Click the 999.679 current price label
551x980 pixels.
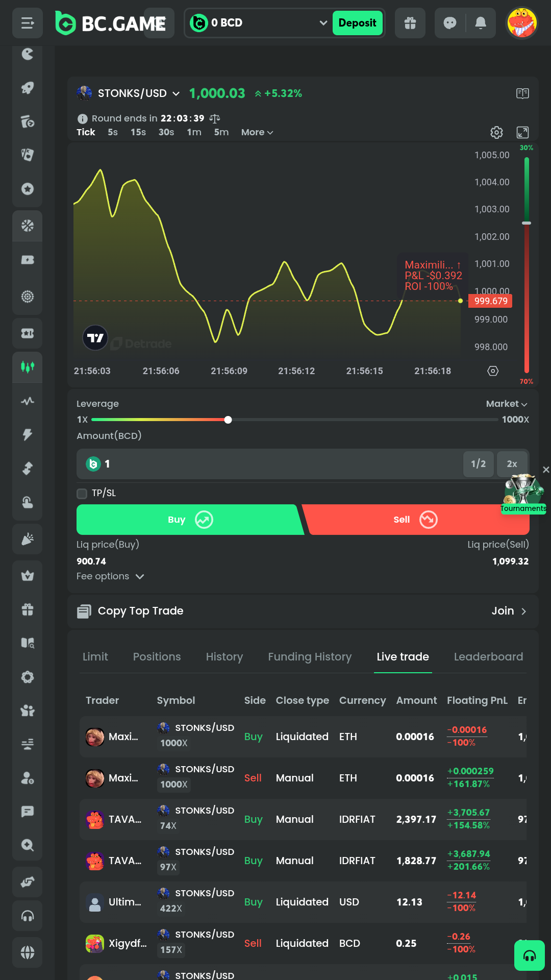(491, 301)
